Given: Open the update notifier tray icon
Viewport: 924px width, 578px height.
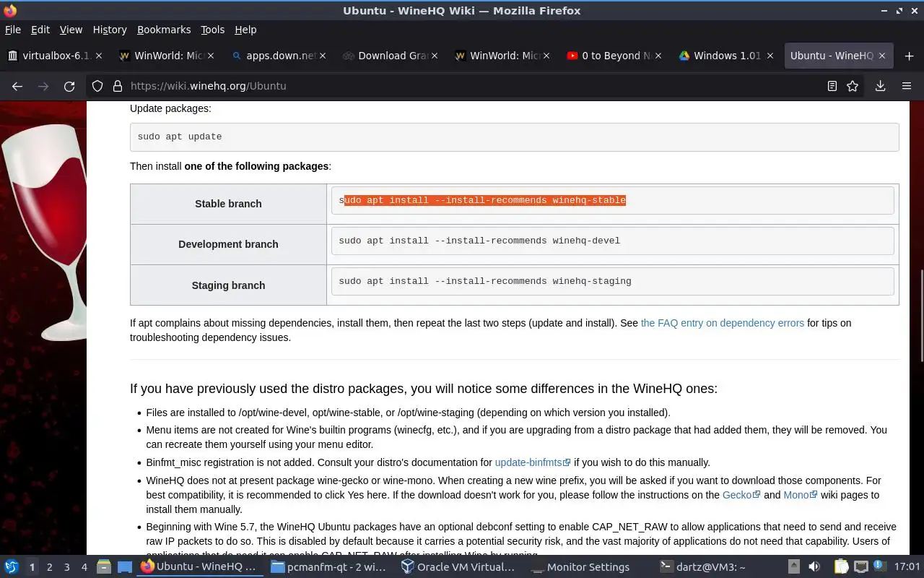Looking at the screenshot, I should 881,567.
